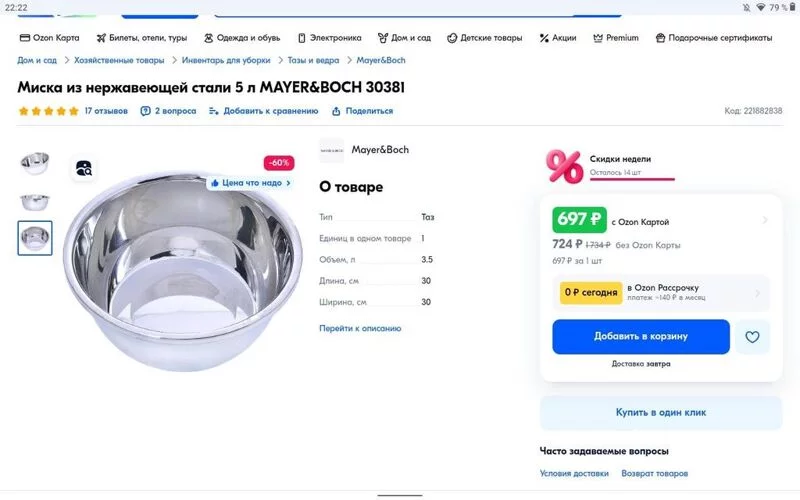Screen dimensions: 800x500
Task: Click the pink percent discount badge
Action: [564, 166]
